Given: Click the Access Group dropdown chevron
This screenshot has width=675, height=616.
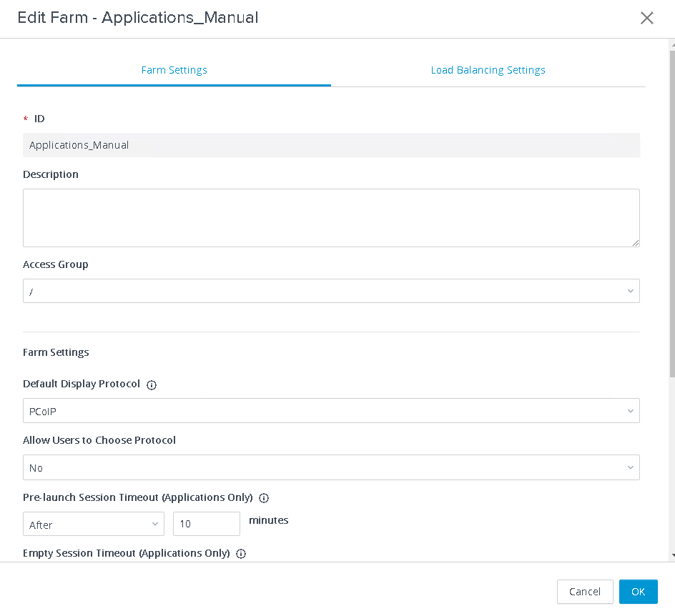Looking at the screenshot, I should pyautogui.click(x=631, y=292).
